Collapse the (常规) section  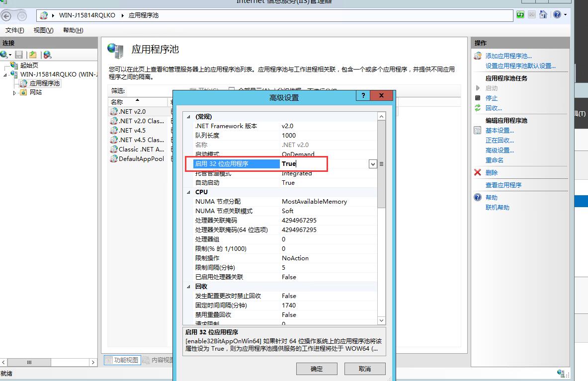(x=188, y=117)
